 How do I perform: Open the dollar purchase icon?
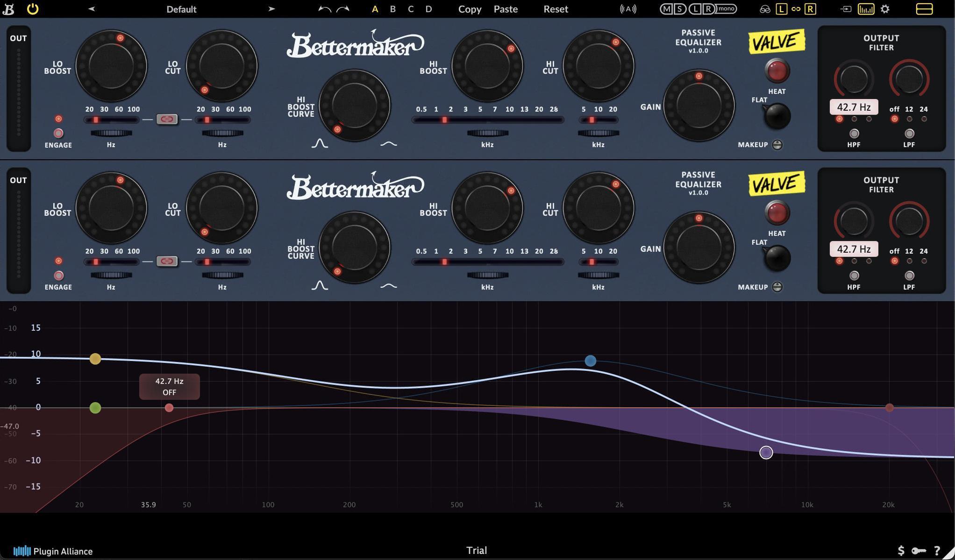901,551
